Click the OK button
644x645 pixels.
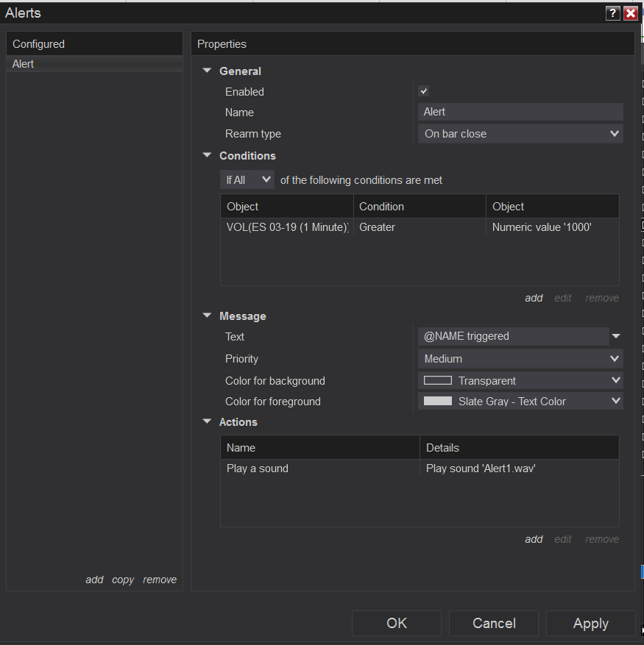tap(397, 623)
